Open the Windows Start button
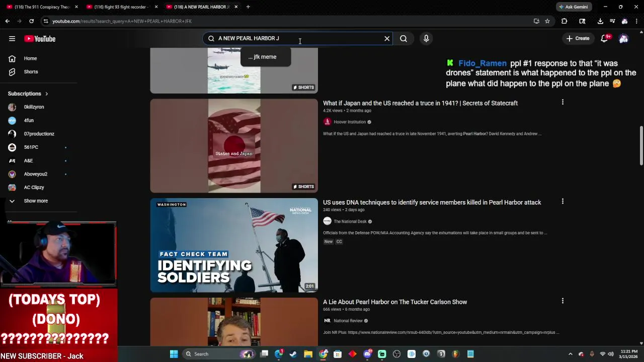This screenshot has height=362, width=644. click(x=174, y=354)
